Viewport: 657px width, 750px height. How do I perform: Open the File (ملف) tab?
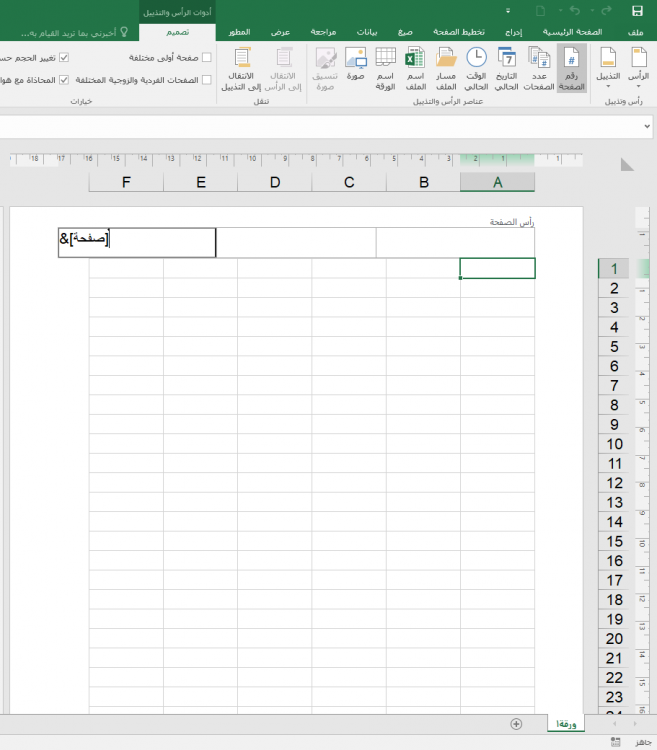[636, 33]
